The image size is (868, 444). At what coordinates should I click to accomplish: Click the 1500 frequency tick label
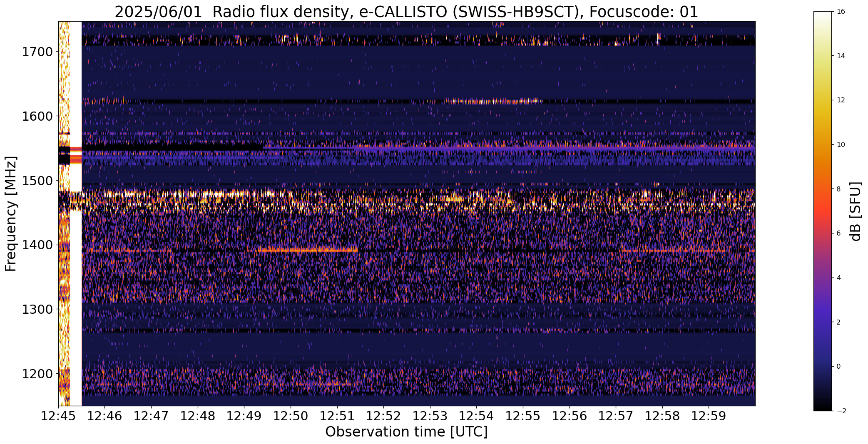(x=37, y=181)
